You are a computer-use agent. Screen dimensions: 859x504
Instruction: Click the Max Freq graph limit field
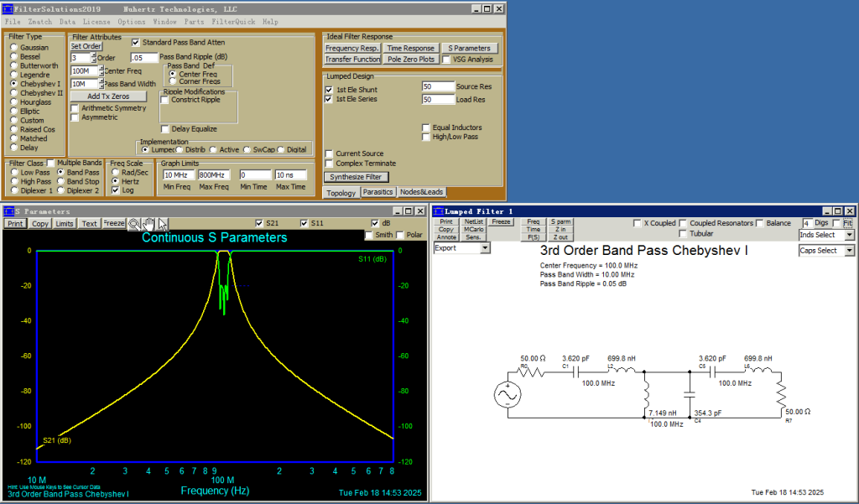point(214,175)
